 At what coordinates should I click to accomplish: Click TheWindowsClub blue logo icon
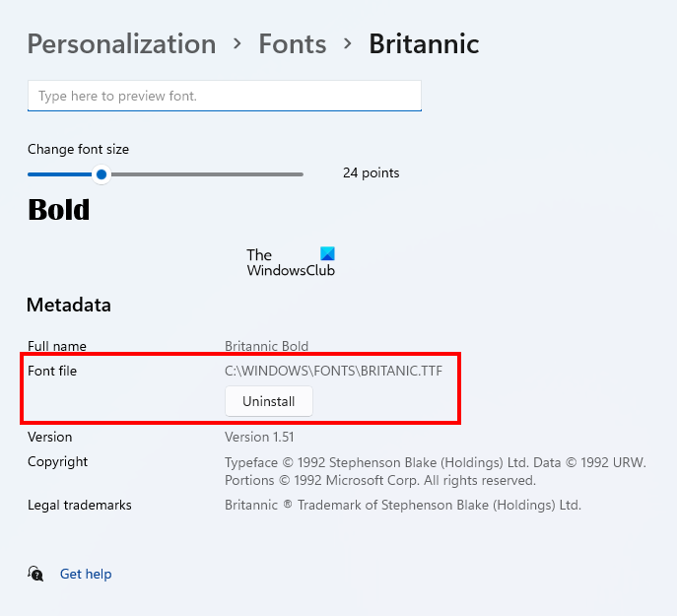click(327, 253)
